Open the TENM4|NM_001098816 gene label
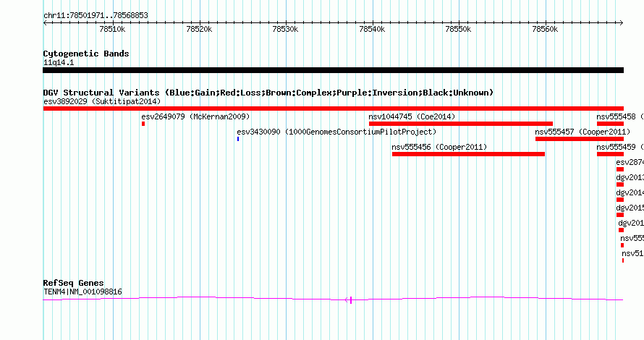Screen dimensions: 644x340 point(82,292)
